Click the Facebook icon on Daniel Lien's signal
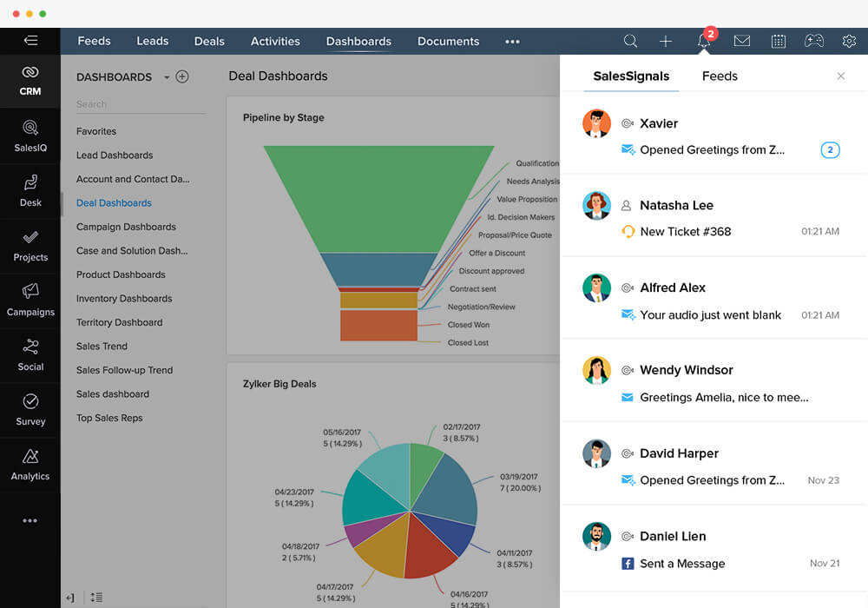The width and height of the screenshot is (868, 608). pos(628,564)
